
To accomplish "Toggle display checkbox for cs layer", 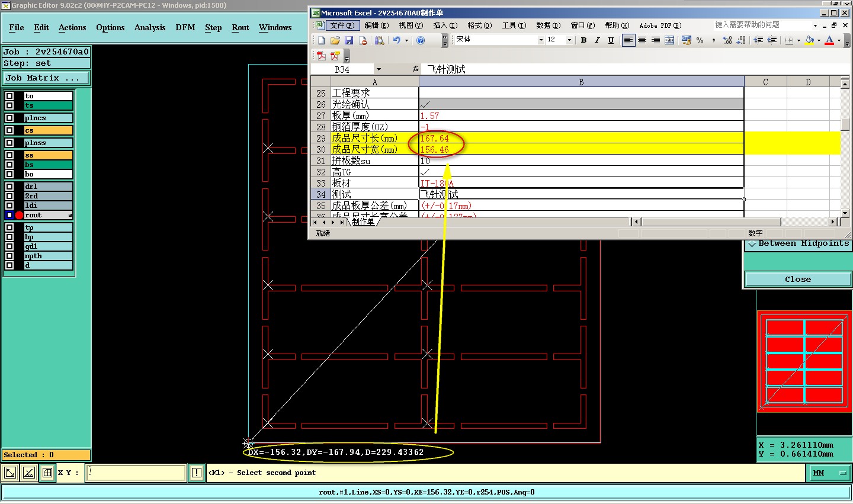I will pyautogui.click(x=9, y=130).
